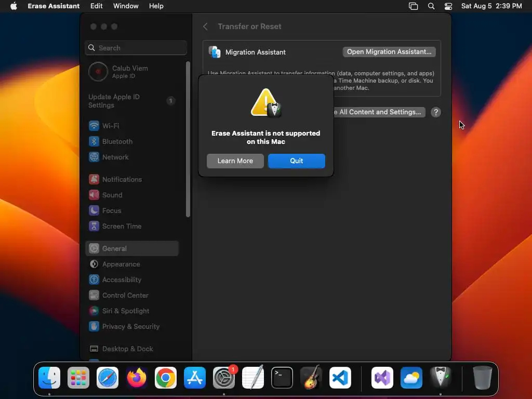
Task: Click Erase Assistant tuxedo icon in Dock
Action: pyautogui.click(x=441, y=378)
